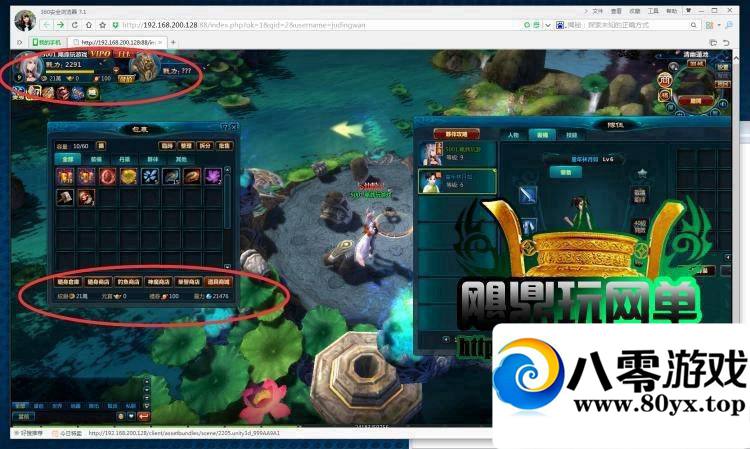Screen dimensions: 750x449
Task: Switch to the 技能 tab in team panel
Action: (x=572, y=135)
